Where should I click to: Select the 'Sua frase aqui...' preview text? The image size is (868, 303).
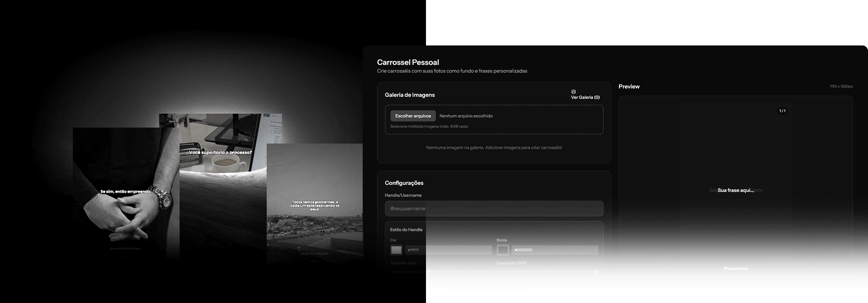point(735,190)
